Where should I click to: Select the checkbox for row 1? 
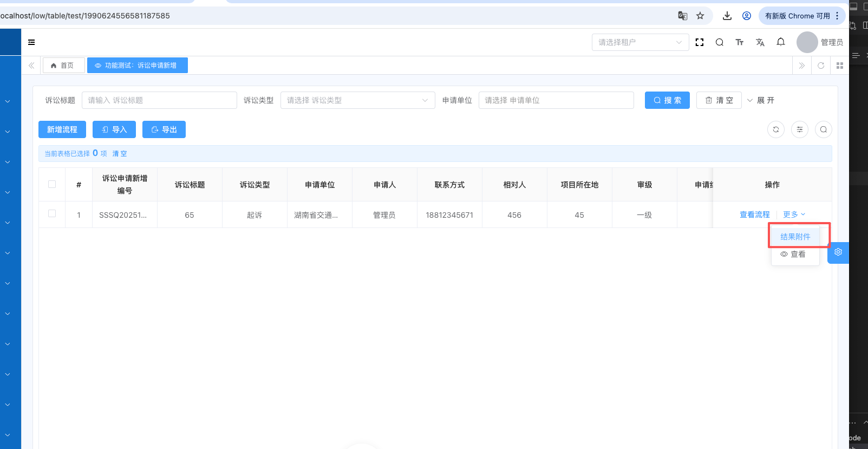coord(52,214)
